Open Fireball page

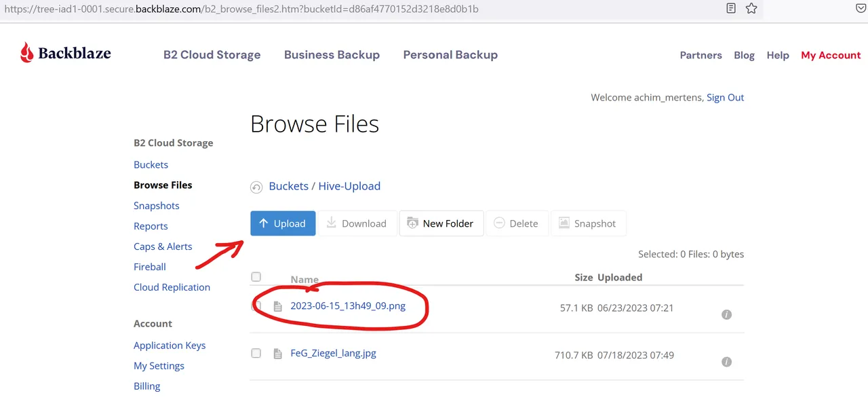point(150,267)
